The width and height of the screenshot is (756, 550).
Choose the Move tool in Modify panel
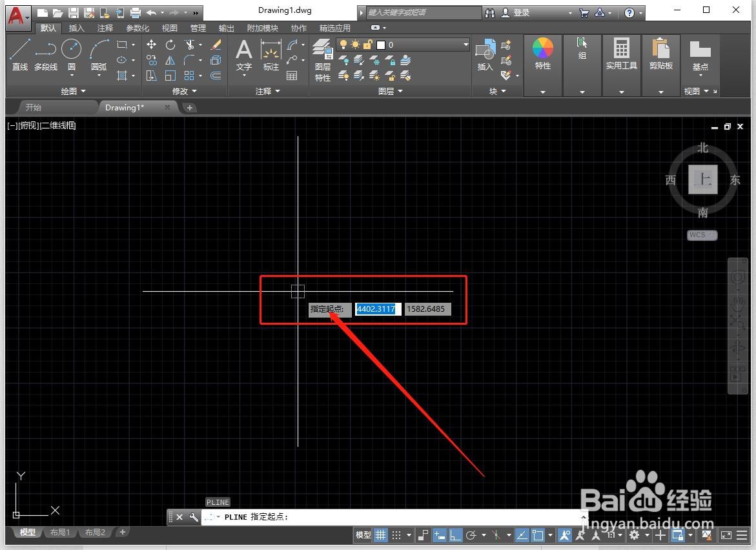[x=151, y=45]
